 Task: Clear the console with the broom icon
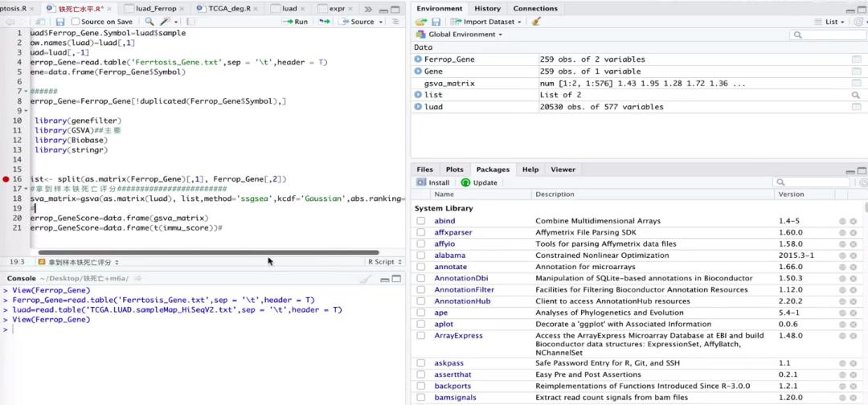pos(365,279)
